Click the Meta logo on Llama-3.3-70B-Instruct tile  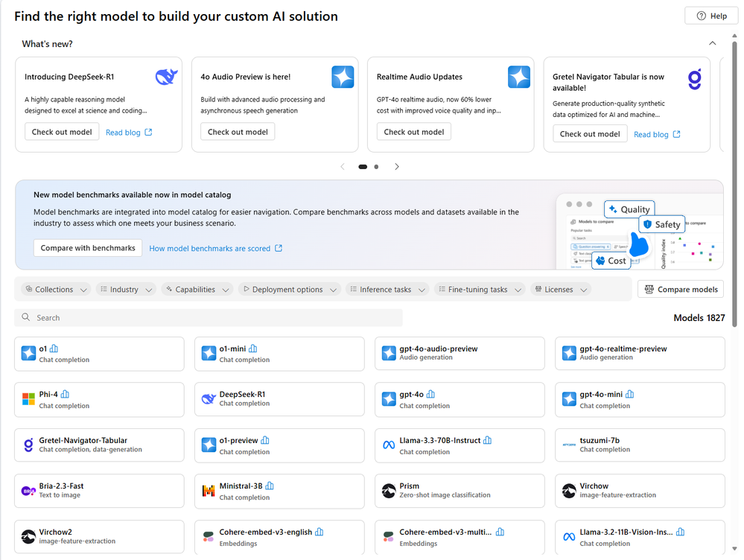tap(389, 445)
